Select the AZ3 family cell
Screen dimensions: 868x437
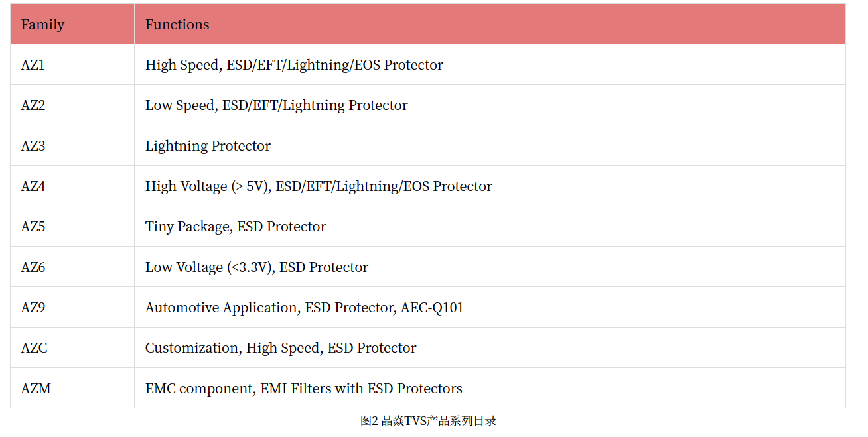(33, 146)
